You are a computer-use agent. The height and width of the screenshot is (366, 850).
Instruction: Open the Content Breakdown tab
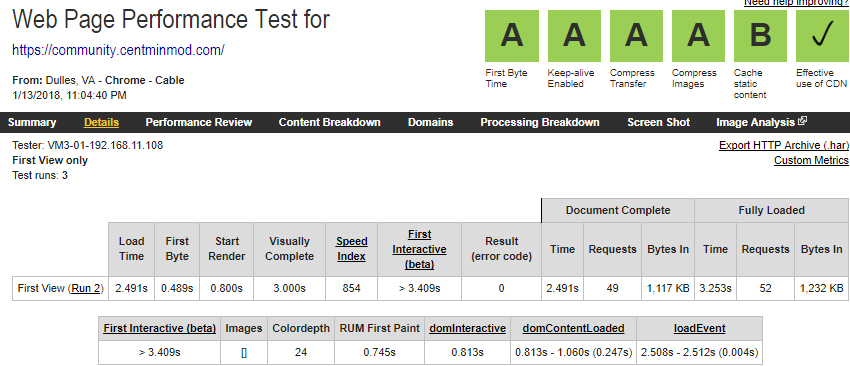(330, 123)
